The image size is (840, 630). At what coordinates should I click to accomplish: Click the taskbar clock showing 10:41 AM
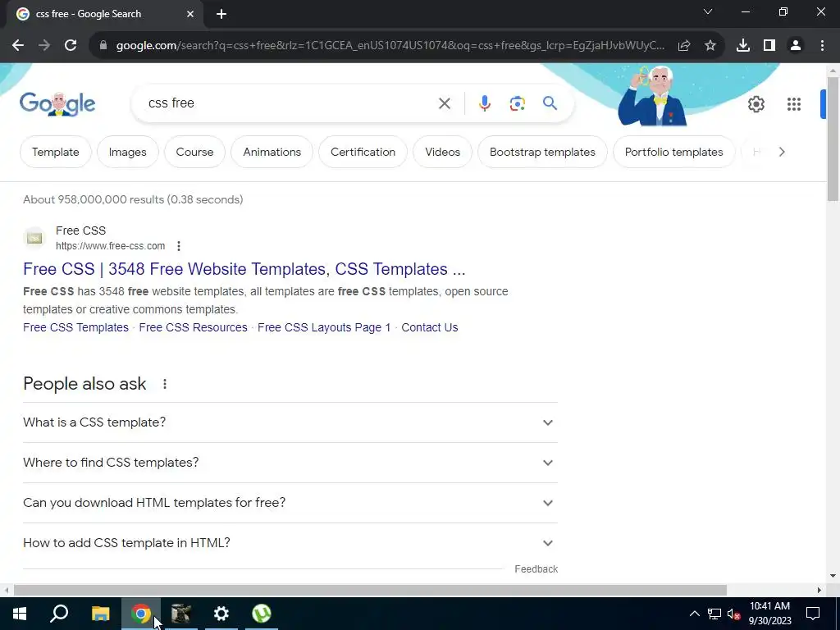click(769, 614)
